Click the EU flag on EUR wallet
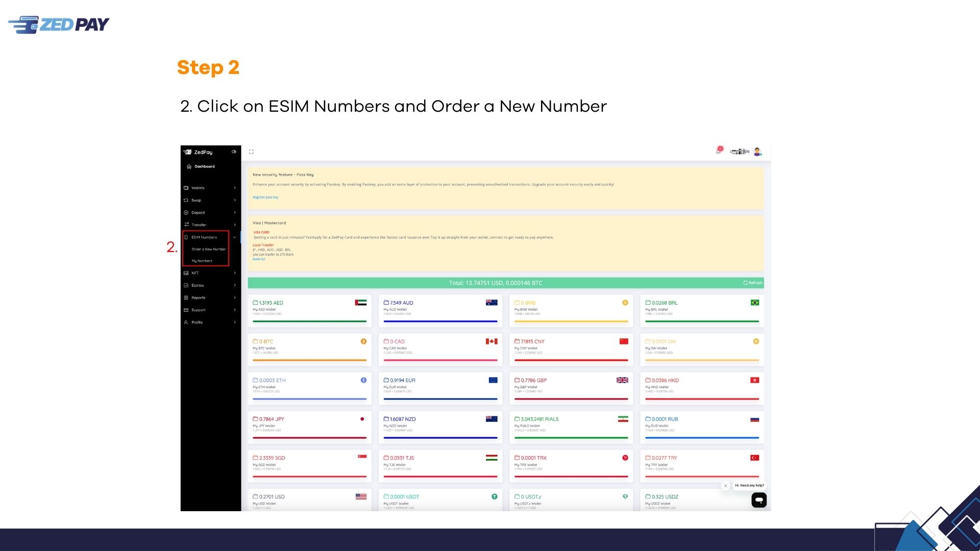Viewport: 980px width, 551px height. pos(493,380)
